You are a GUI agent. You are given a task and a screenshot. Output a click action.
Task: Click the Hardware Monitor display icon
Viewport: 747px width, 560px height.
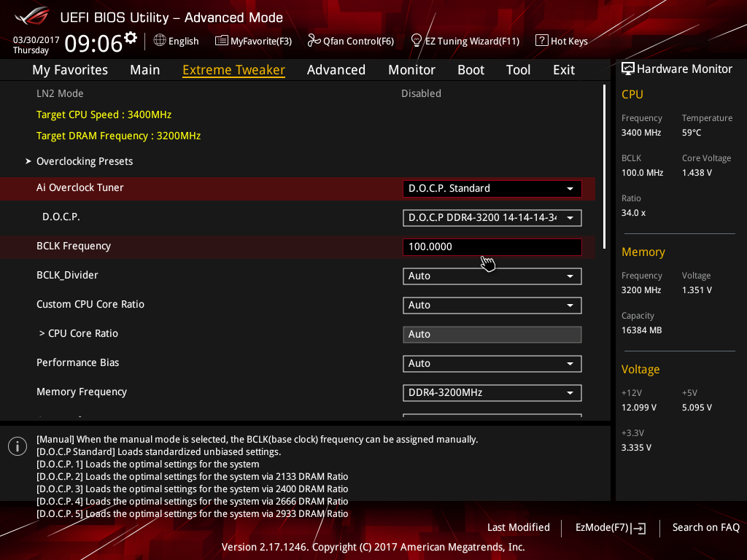[627, 69]
